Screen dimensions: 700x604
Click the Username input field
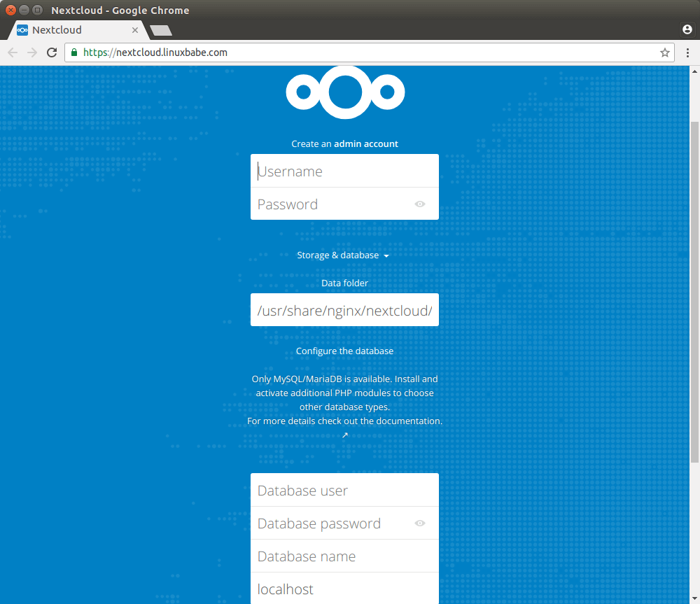point(344,171)
